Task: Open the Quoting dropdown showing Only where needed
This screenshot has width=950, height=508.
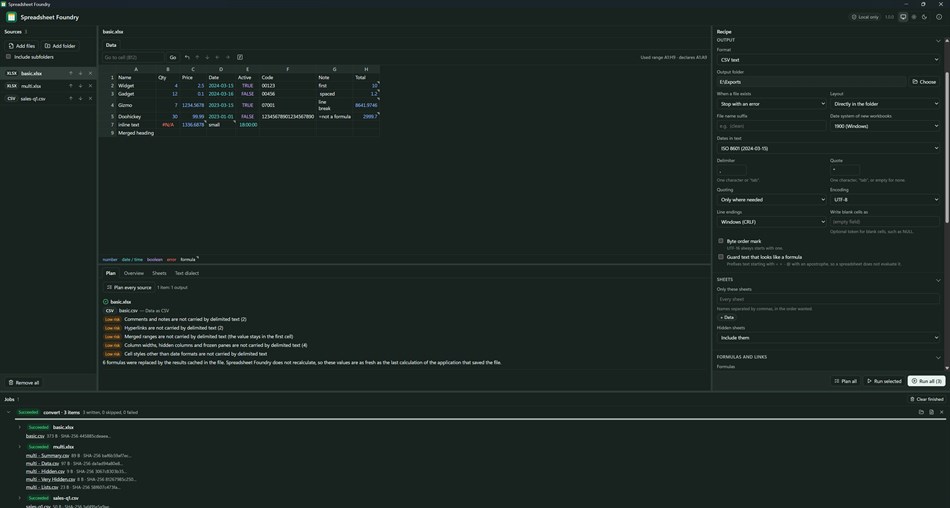Action: point(771,199)
